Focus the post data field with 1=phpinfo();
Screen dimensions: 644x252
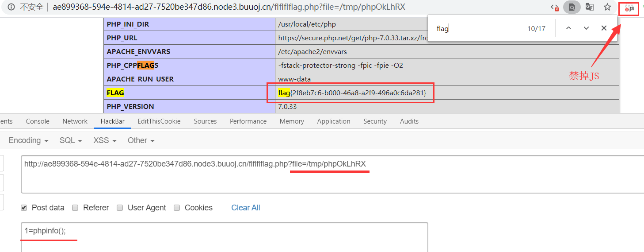click(x=225, y=237)
